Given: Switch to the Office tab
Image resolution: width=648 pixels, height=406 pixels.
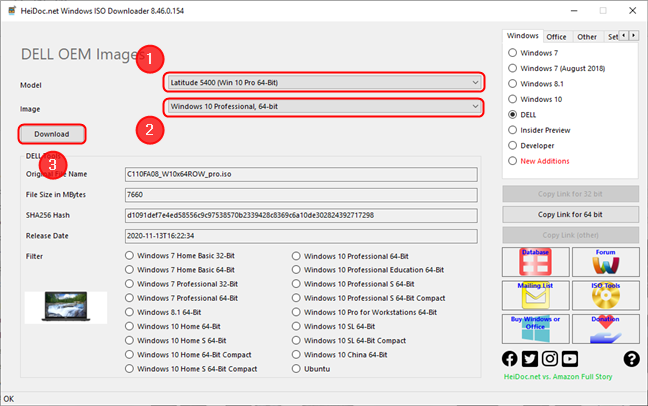Looking at the screenshot, I should (556, 37).
